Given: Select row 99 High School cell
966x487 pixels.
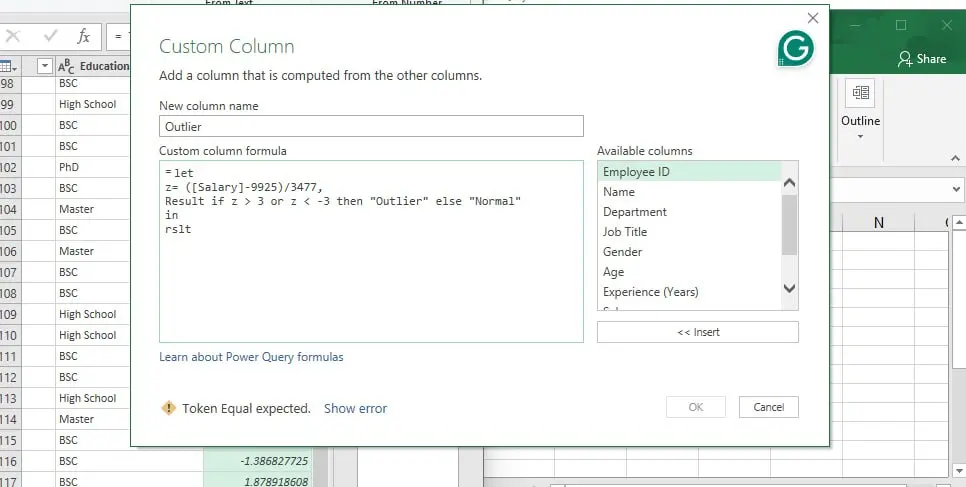Looking at the screenshot, I should point(92,104).
